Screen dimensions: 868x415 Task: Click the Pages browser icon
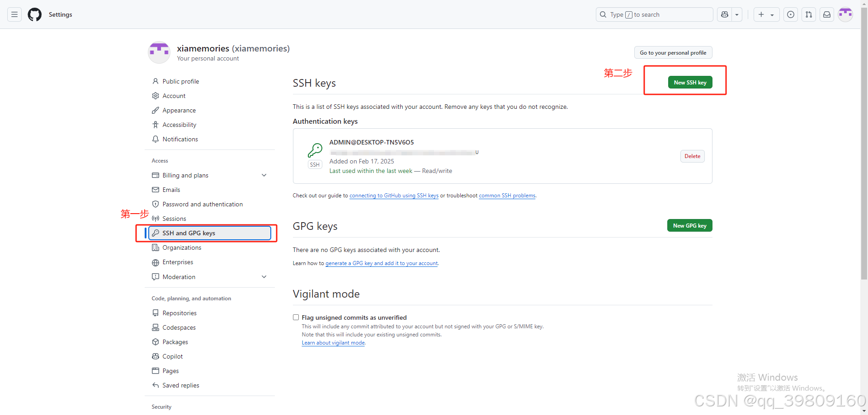pos(156,371)
